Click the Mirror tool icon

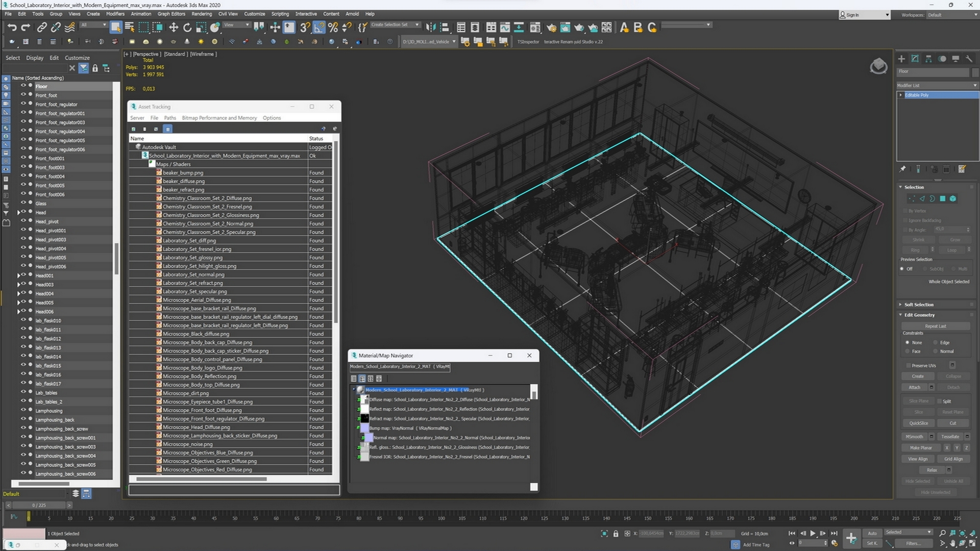pos(431,28)
